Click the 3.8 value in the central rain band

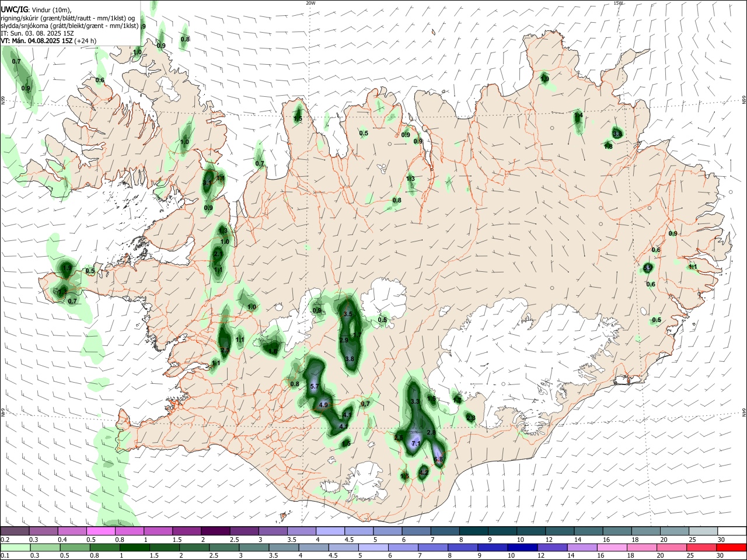[350, 359]
